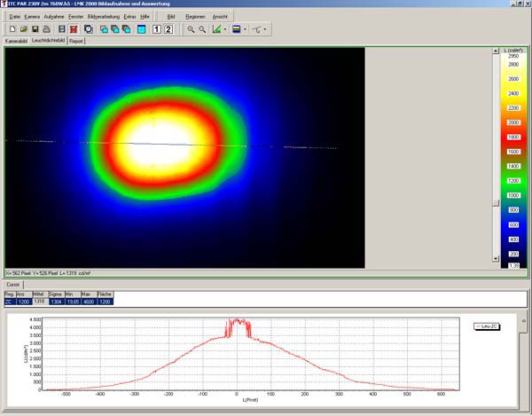Select the ZC region row in table
This screenshot has width=532, height=416.
10,302
